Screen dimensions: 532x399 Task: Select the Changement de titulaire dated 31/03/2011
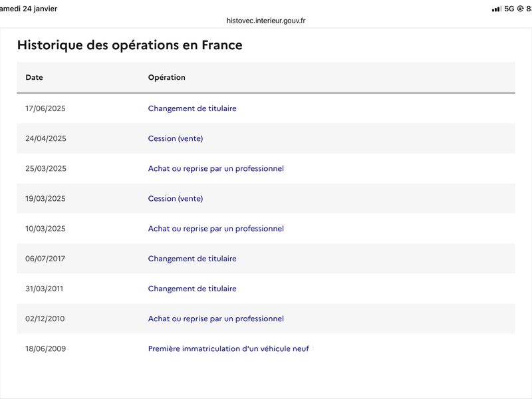192,289
